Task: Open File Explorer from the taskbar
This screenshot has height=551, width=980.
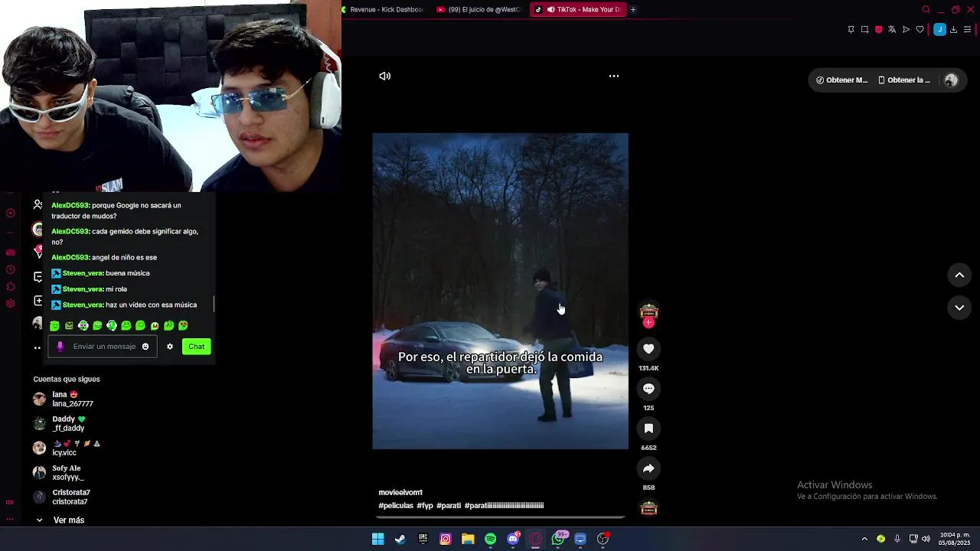Action: point(468,539)
